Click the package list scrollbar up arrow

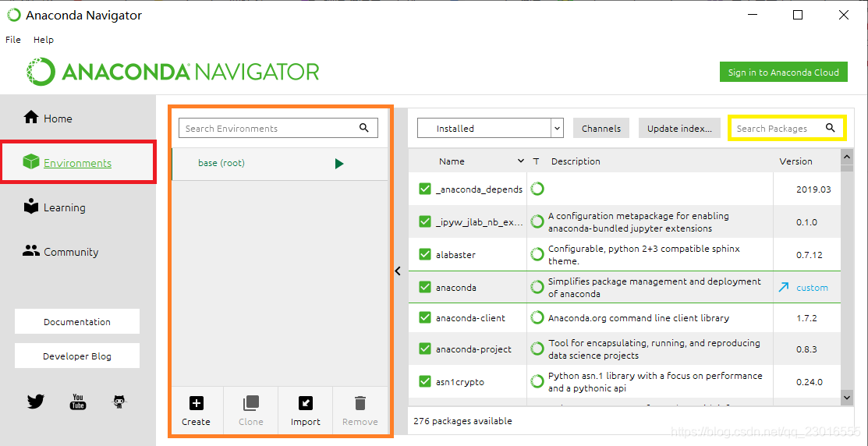click(x=847, y=158)
